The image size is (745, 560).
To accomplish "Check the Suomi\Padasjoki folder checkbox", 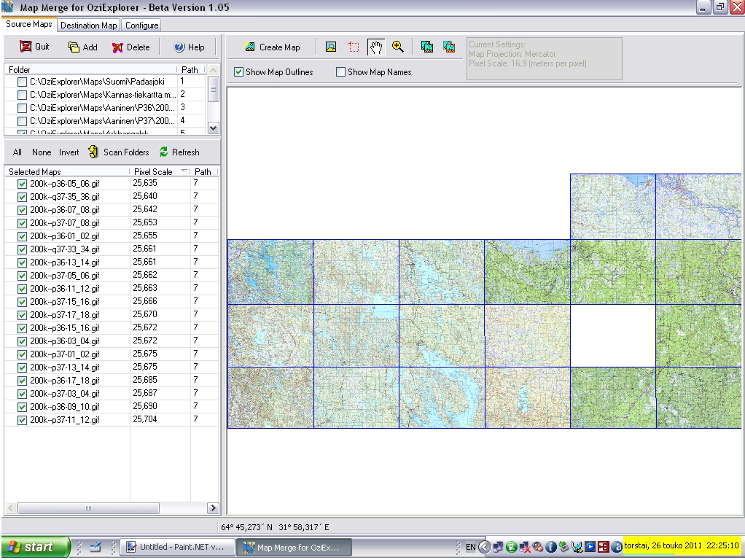I will pyautogui.click(x=22, y=82).
